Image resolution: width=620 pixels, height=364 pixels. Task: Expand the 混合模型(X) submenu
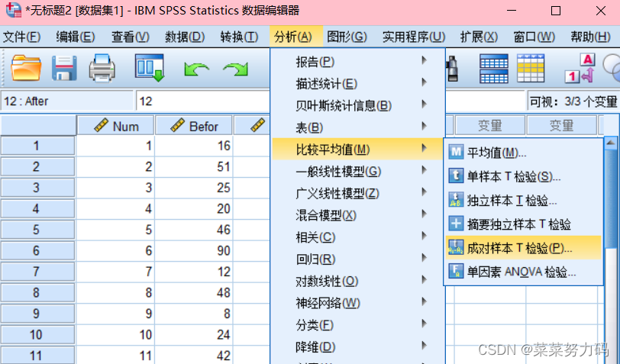tap(358, 215)
